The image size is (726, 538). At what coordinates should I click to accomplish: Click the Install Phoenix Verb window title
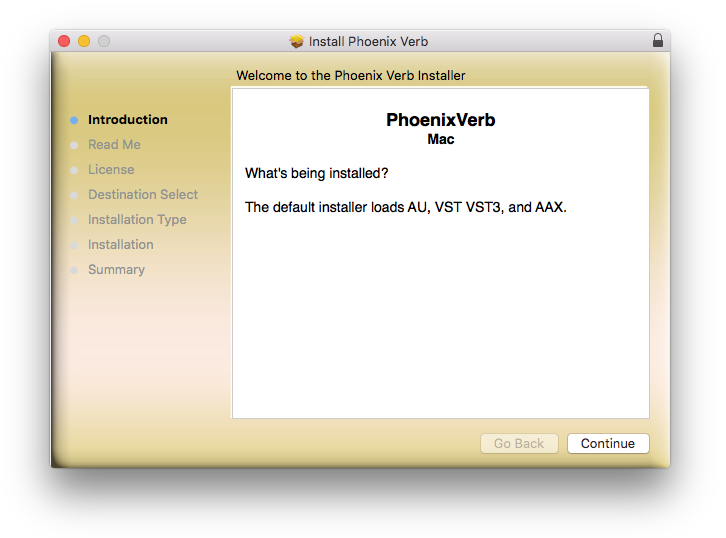(x=368, y=42)
